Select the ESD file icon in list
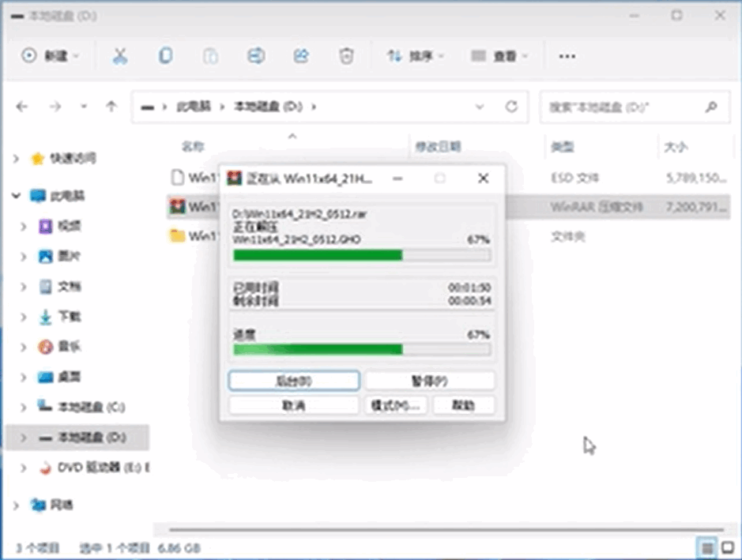 tap(178, 178)
